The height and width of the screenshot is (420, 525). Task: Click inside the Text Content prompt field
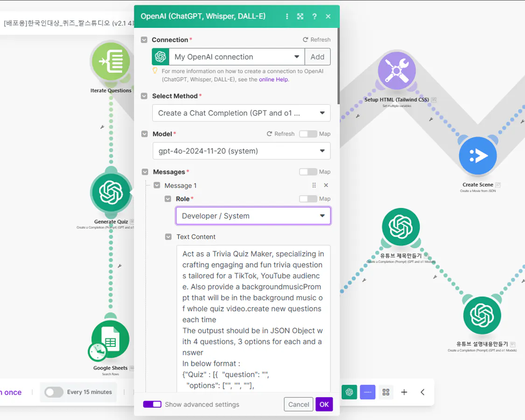click(253, 319)
